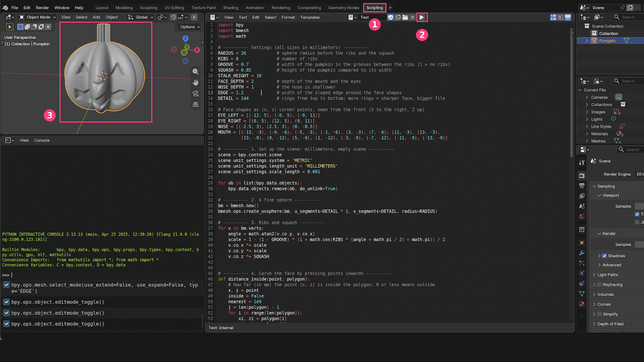
Task: Expand the Light Paths panel
Action: pos(594,275)
